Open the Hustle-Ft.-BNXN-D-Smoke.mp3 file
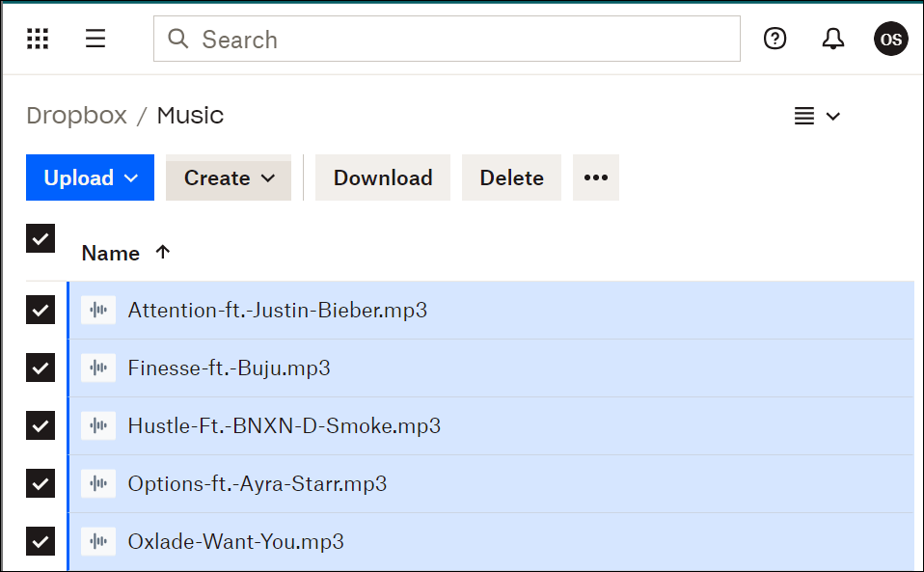Screen dimensions: 924x572 [284, 426]
